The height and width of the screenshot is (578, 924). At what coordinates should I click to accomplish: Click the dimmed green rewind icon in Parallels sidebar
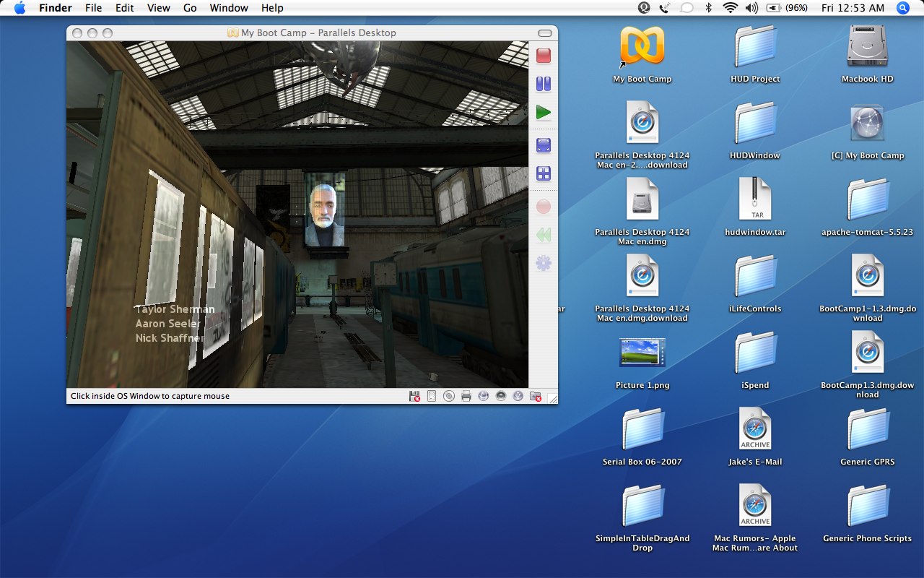coord(544,236)
